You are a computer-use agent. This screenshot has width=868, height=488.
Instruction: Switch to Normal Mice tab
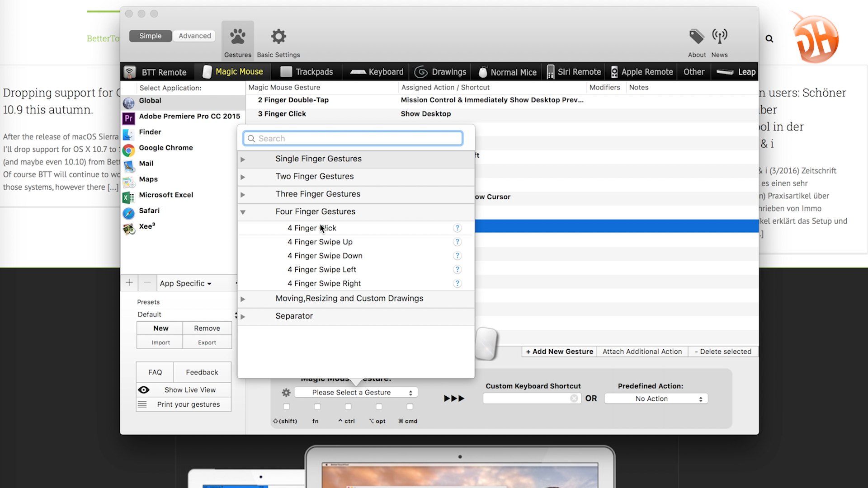tap(507, 72)
